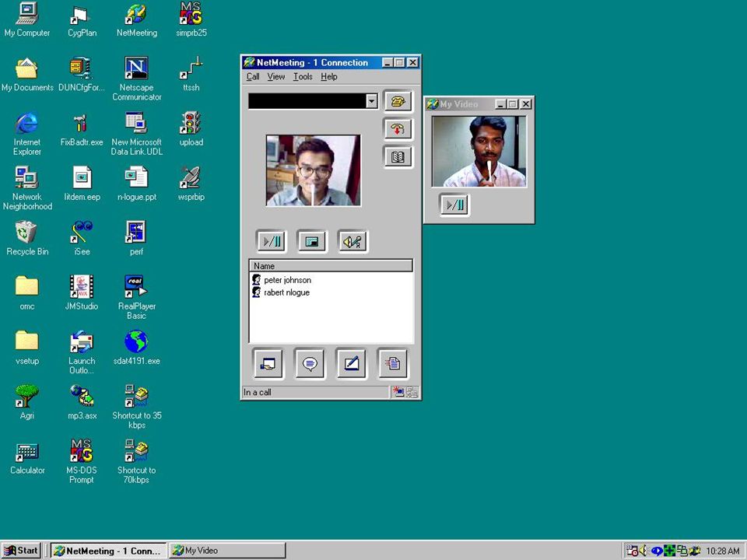Click the ttssh desktop shortcut
The width and height of the screenshot is (747, 560).
pyautogui.click(x=191, y=75)
